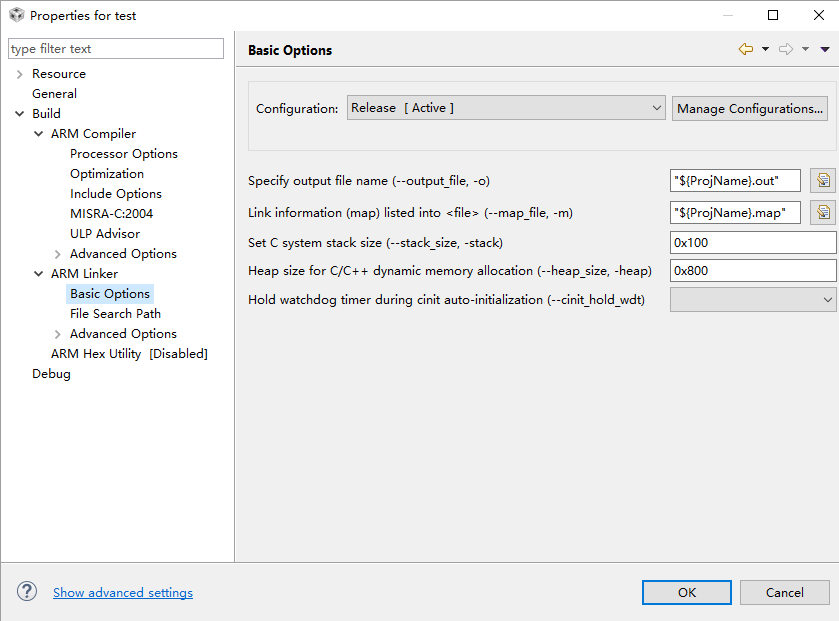Click the stack size input field
The width and height of the screenshot is (839, 621).
click(x=752, y=242)
